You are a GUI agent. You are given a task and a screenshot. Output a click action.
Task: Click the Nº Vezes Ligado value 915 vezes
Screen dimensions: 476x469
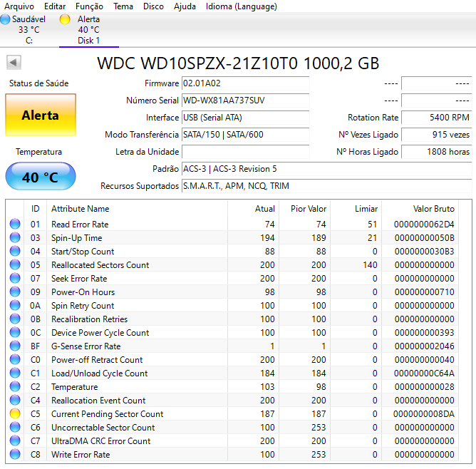click(436, 135)
